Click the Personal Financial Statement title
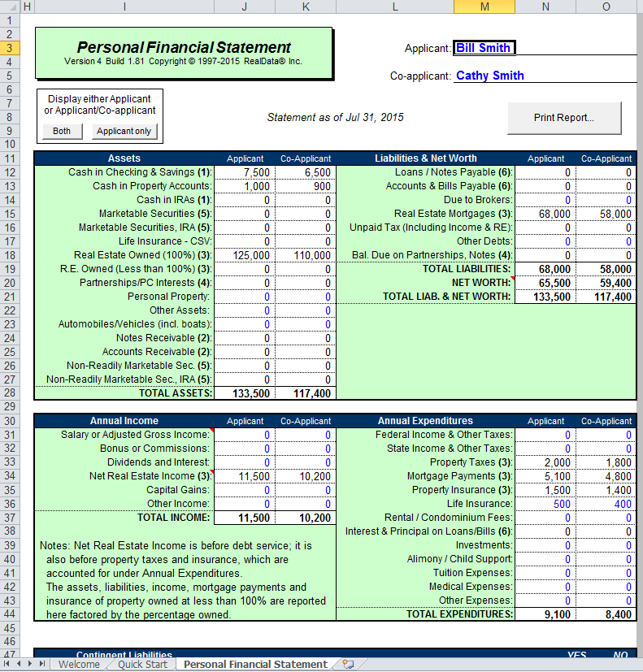 point(184,47)
